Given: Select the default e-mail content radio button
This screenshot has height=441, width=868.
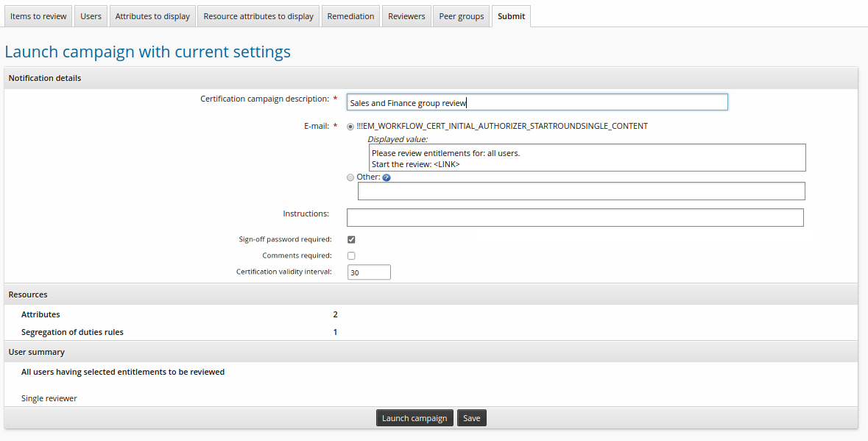Looking at the screenshot, I should click(350, 127).
